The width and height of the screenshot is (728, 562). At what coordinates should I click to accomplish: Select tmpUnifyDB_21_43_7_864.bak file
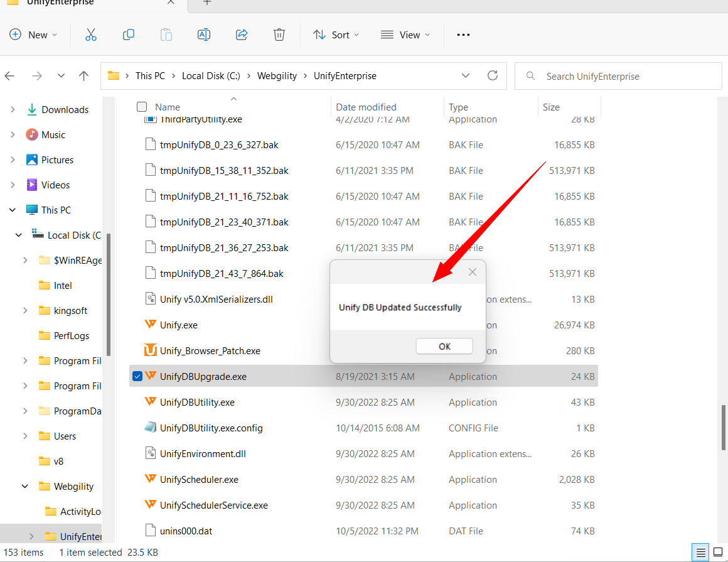click(x=222, y=274)
